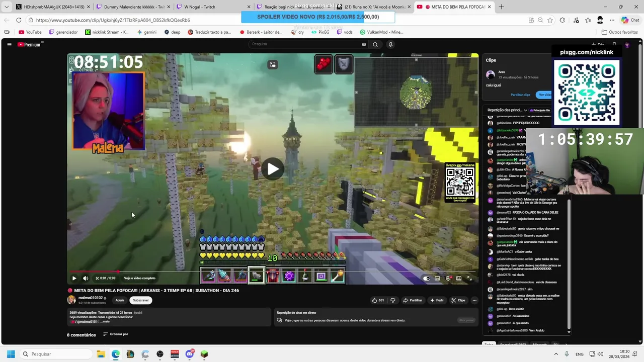Open the browser three-dot settings menu

point(612,20)
